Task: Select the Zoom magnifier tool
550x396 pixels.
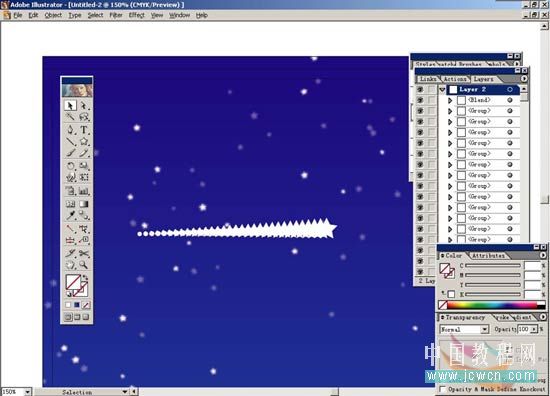Action: point(84,265)
